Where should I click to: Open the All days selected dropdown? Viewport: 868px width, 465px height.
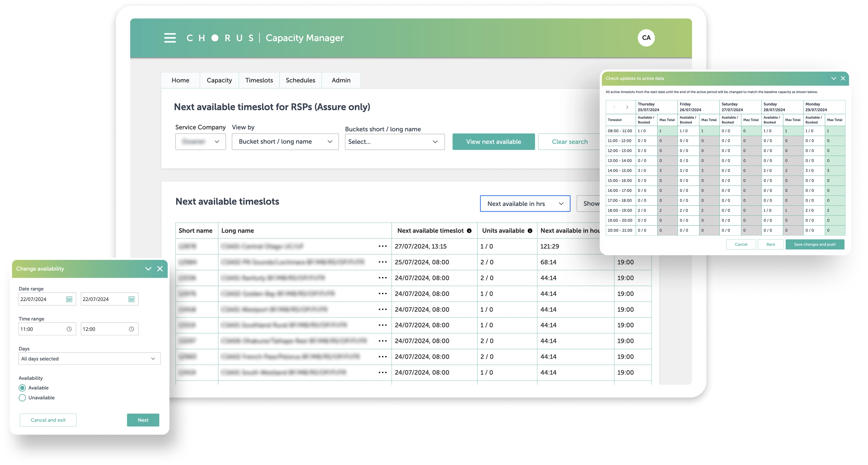click(x=89, y=358)
